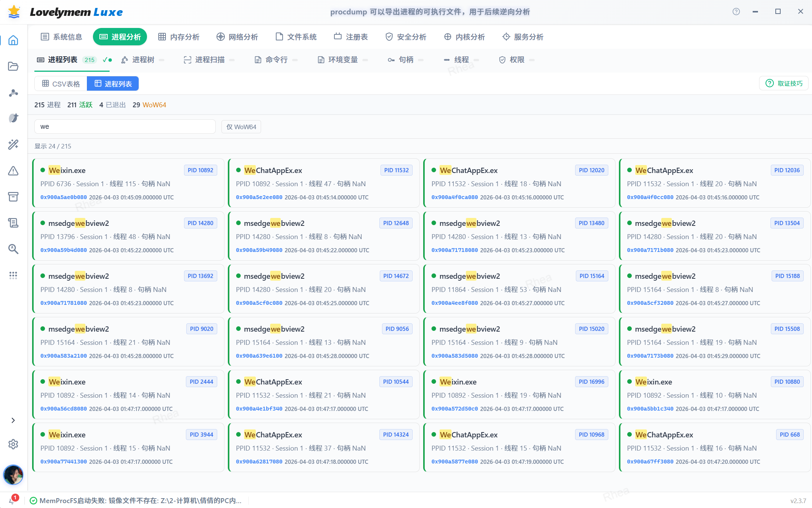Open 内存分析 tab

[x=179, y=37]
